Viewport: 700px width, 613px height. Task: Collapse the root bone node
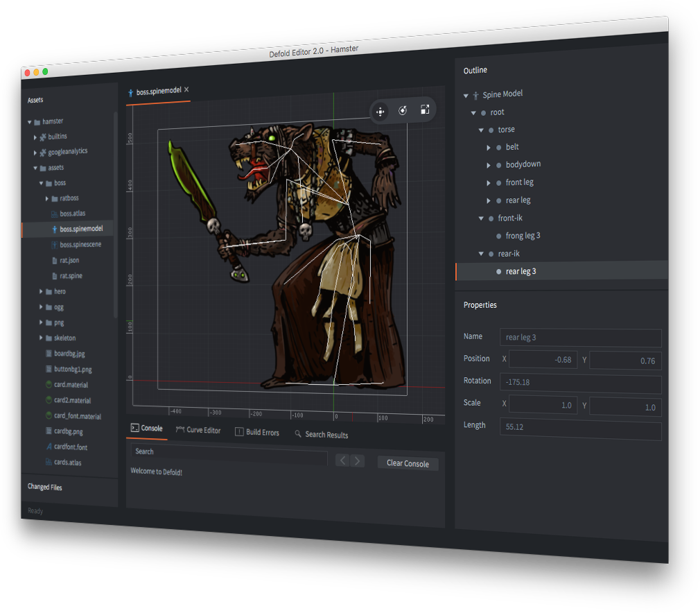tap(473, 113)
